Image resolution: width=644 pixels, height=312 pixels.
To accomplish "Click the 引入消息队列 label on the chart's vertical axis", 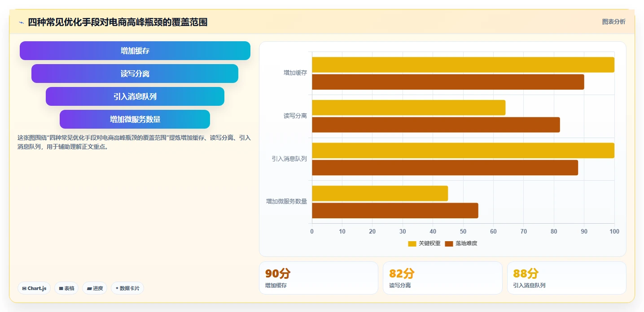I will click(x=289, y=159).
